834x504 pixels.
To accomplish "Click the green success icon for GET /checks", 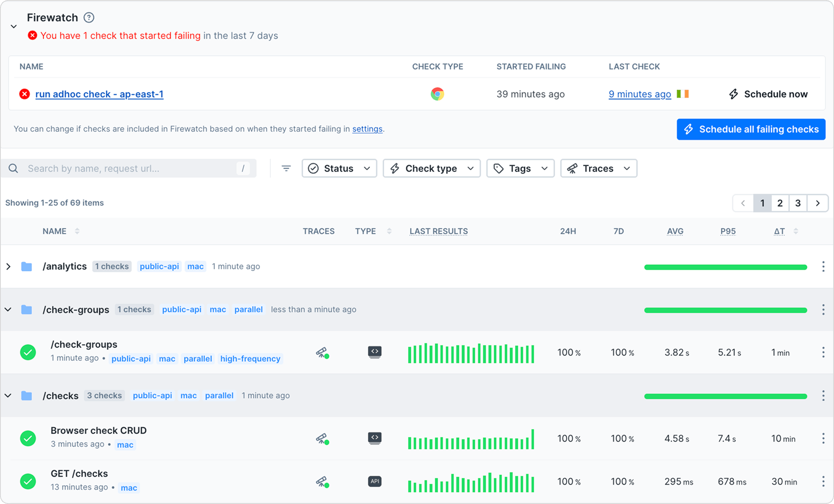I will (x=28, y=481).
